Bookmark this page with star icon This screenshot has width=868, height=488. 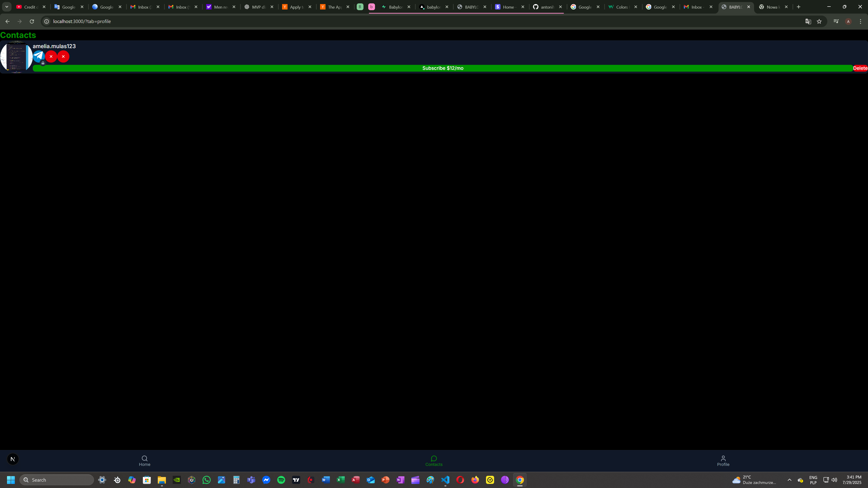click(819, 21)
